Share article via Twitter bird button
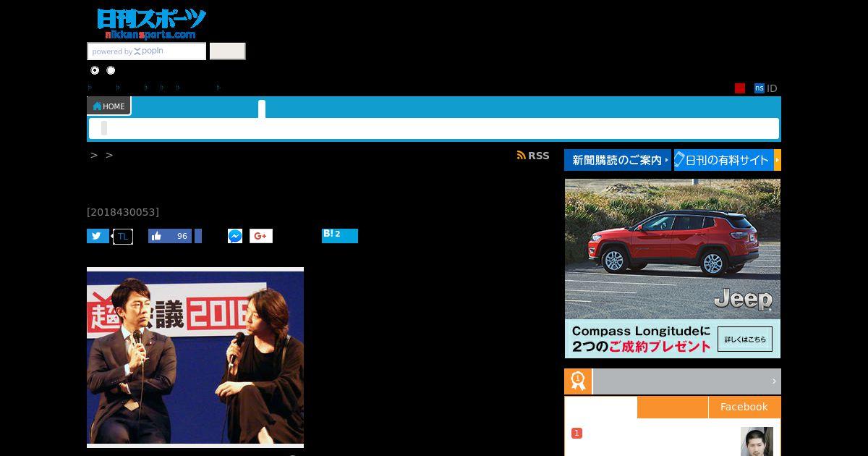Screen dimensions: 868x456 click(98, 236)
